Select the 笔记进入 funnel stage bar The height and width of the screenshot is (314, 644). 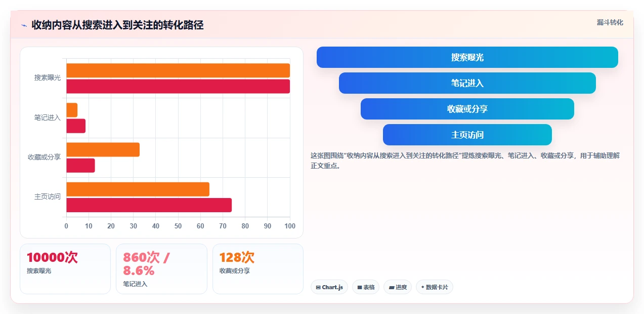(467, 83)
